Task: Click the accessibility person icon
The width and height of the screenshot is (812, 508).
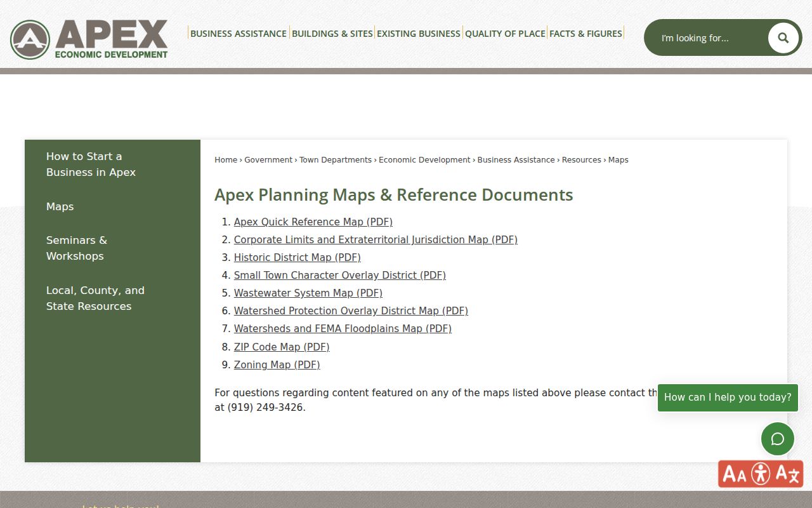Action: 761,474
